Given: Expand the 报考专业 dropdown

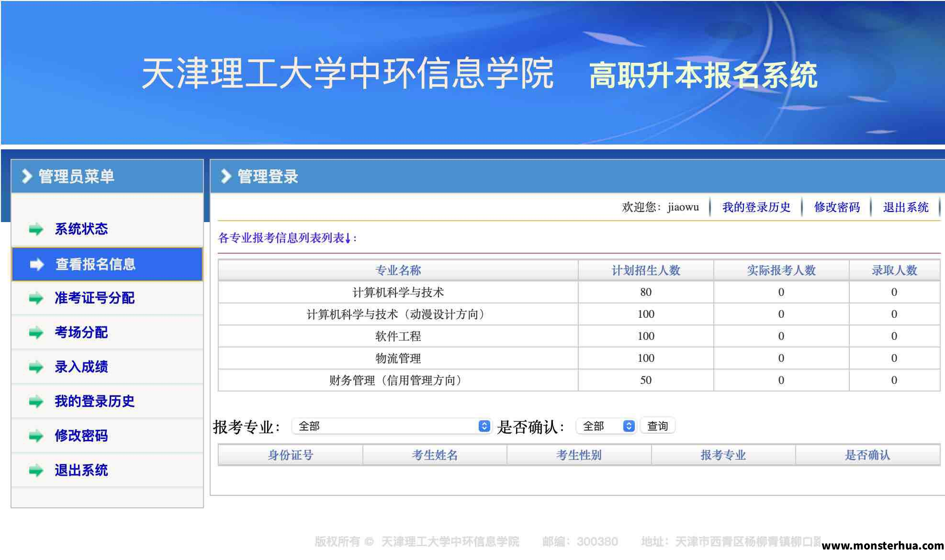Looking at the screenshot, I should pyautogui.click(x=392, y=426).
